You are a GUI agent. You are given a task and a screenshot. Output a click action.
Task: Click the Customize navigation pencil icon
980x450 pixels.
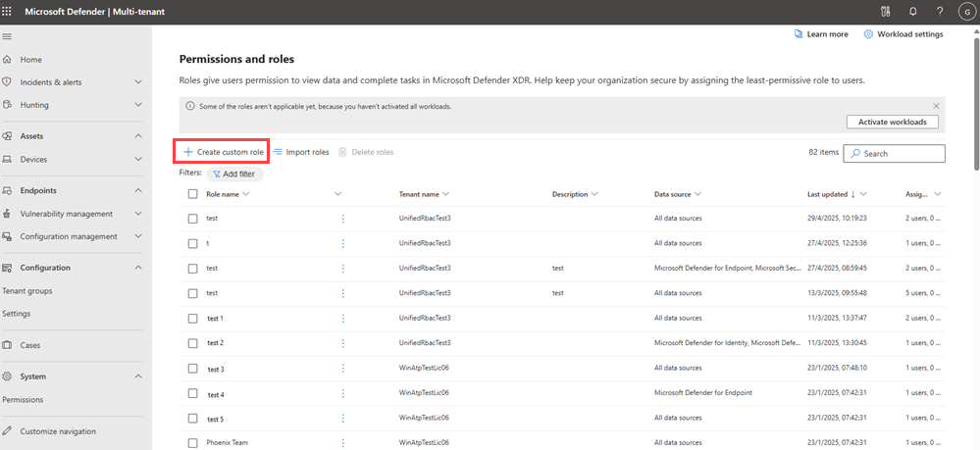pos(8,431)
